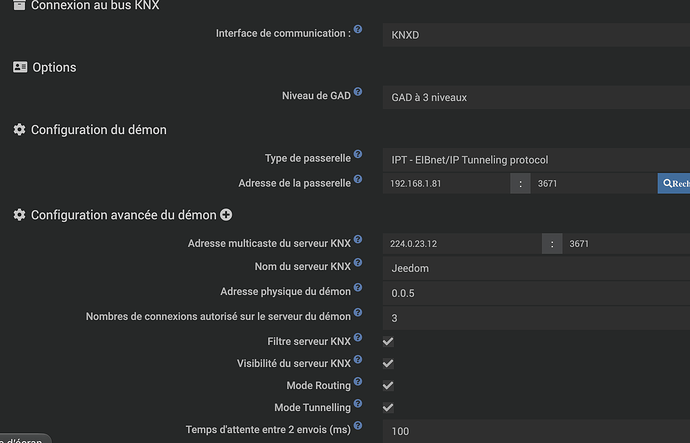This screenshot has width=690, height=443.
Task: Open help icon for Adresse multicaste du serveur KNX
Action: click(x=358, y=239)
